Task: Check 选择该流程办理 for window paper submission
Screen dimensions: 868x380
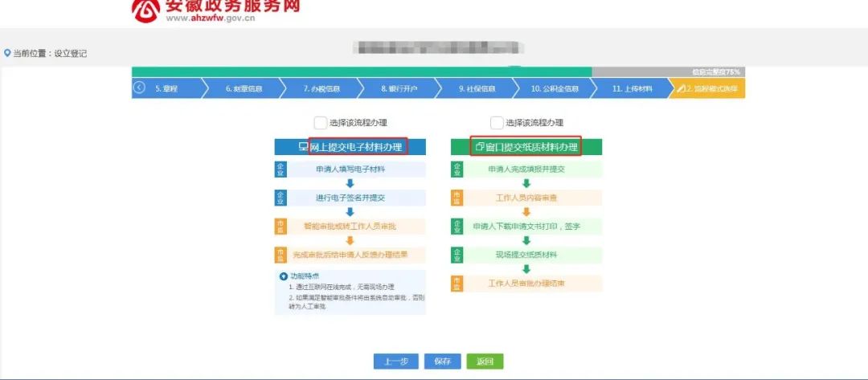Action: click(497, 123)
